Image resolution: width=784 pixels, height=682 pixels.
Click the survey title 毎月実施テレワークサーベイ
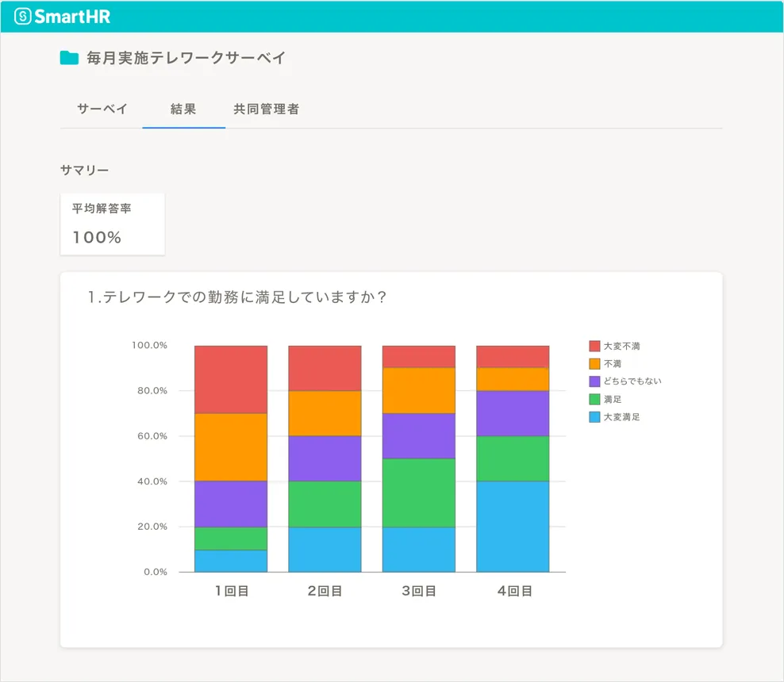coord(184,57)
